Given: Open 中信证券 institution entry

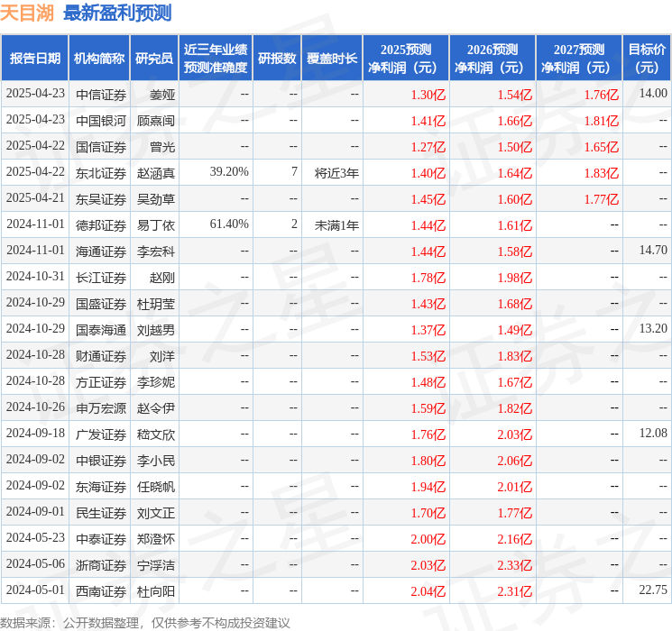Looking at the screenshot, I should [x=101, y=94].
